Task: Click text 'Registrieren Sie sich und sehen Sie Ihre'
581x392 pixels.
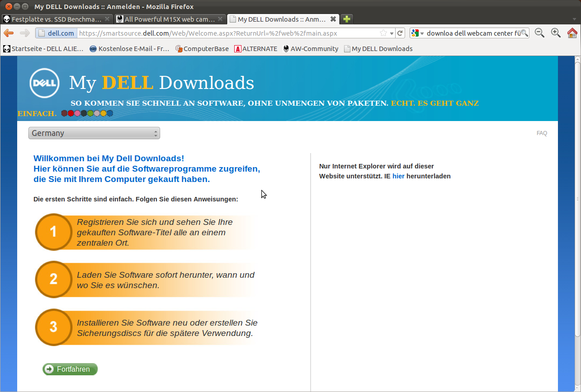Action: click(155, 222)
